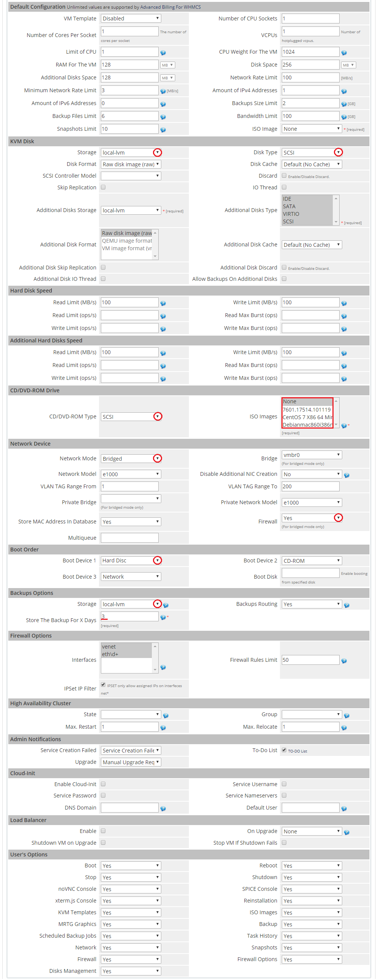Screen dimensions: 377x980
Task: Check the KVM Disk Discard option
Action: tap(284, 175)
